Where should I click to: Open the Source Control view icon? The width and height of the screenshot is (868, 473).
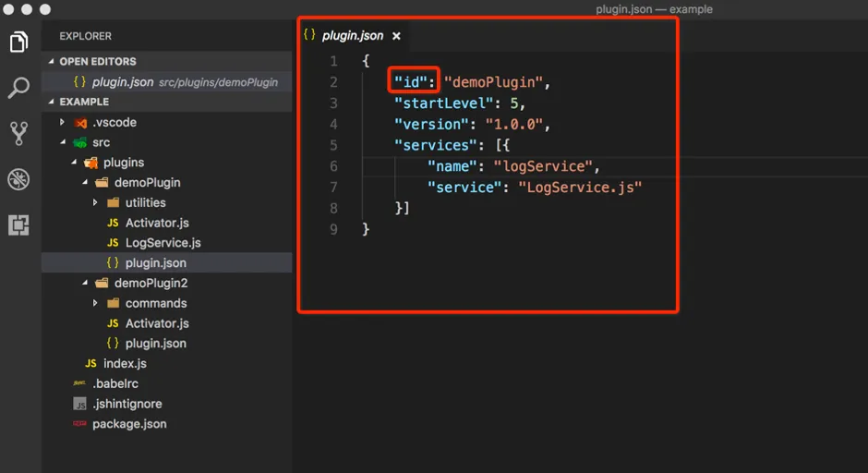(x=18, y=133)
